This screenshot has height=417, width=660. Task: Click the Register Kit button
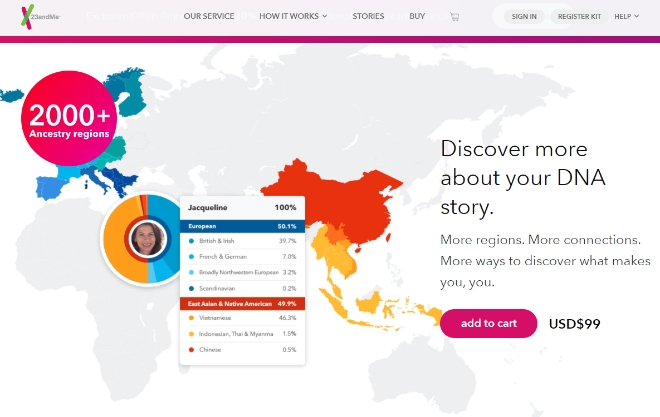point(579,17)
